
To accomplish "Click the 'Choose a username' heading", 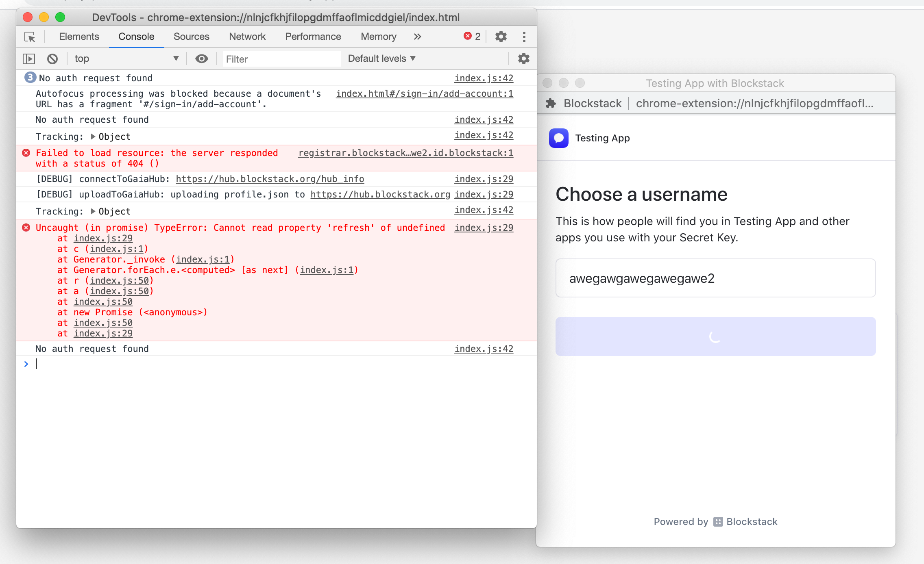I will click(641, 195).
